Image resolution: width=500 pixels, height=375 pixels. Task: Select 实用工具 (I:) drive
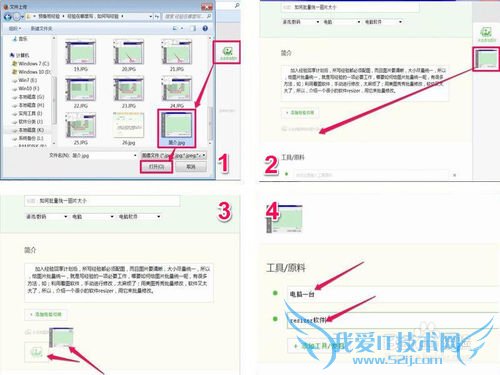tap(28, 113)
